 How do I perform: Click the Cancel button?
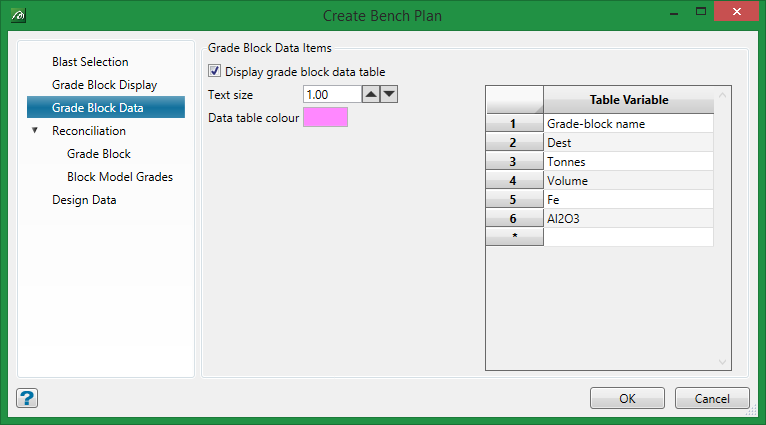pos(712,398)
